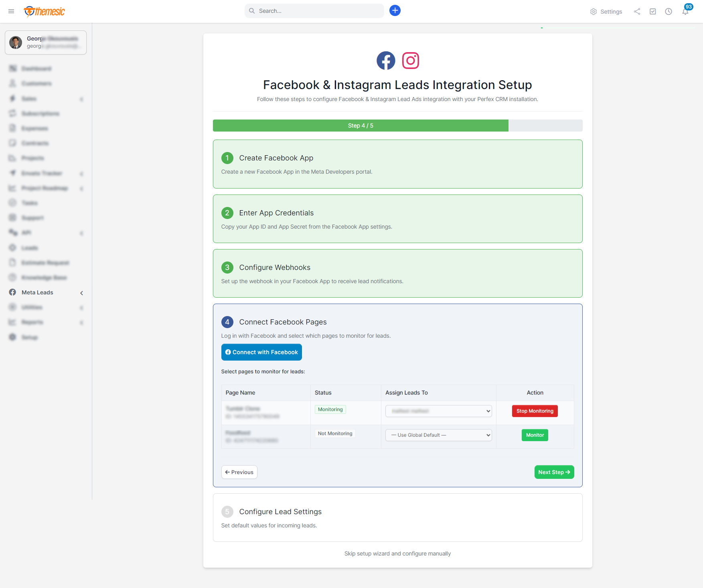The width and height of the screenshot is (703, 588).
Task: Open notifications bell with 93 badge
Action: coord(686,11)
